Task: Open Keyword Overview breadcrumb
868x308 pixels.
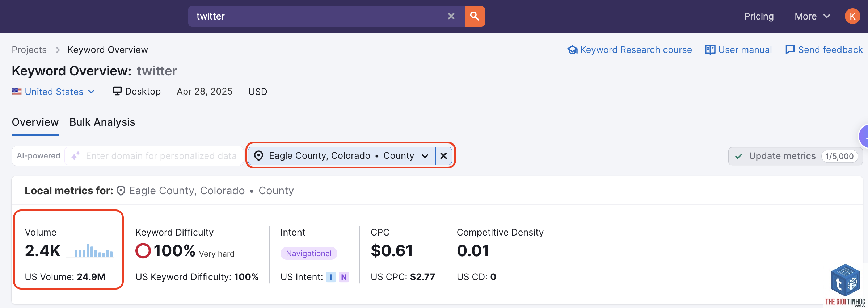Action: (x=108, y=50)
